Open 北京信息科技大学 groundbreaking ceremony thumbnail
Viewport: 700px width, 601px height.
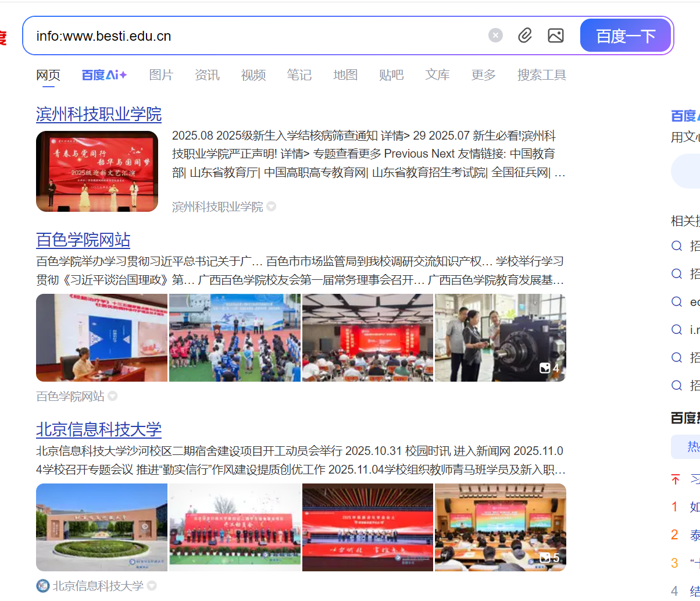coord(235,527)
